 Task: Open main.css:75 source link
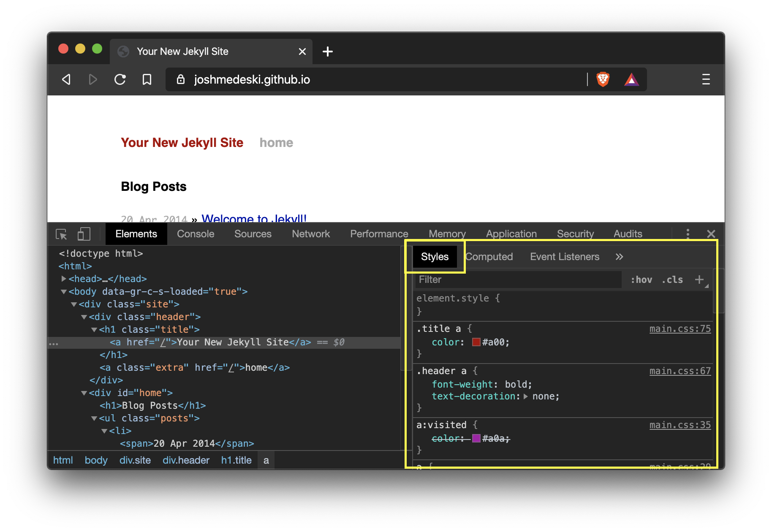680,328
